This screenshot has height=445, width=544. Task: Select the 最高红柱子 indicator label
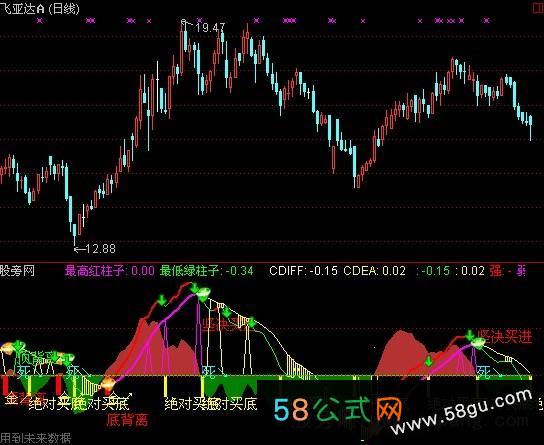[95, 271]
